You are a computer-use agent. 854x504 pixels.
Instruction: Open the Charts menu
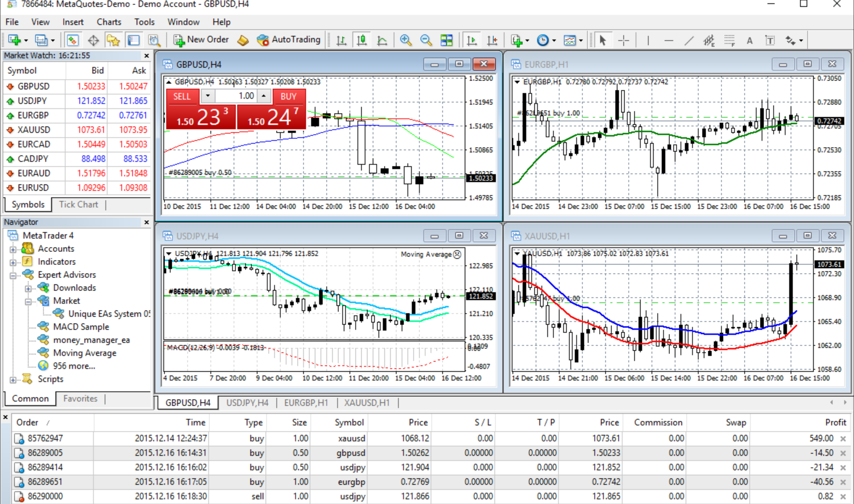109,22
